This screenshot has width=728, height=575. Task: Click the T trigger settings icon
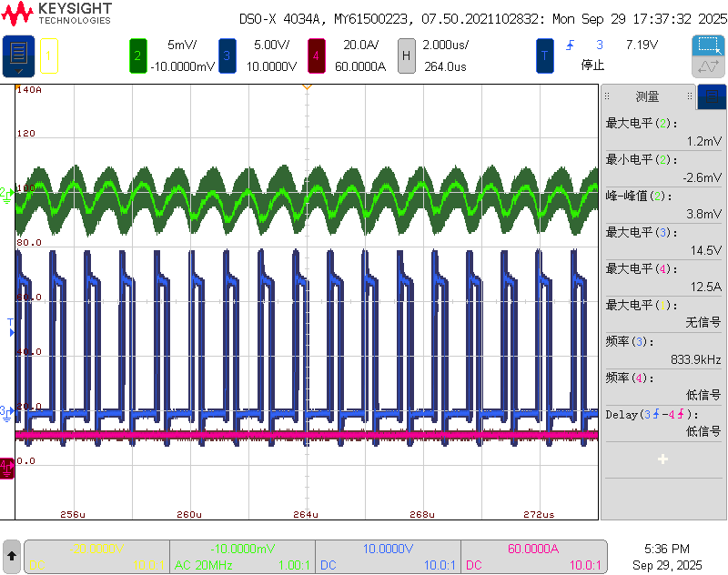pyautogui.click(x=544, y=55)
